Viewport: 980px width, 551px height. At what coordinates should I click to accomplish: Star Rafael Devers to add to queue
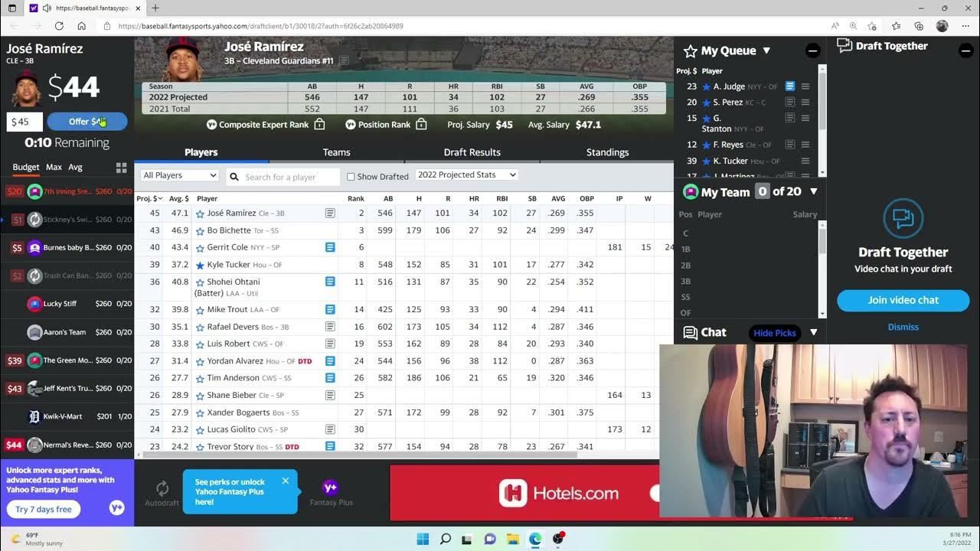point(200,327)
